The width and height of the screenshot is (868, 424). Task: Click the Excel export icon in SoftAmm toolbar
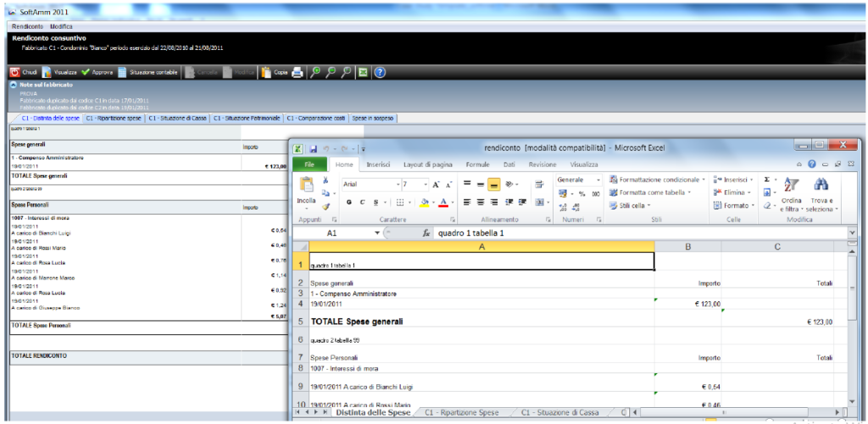point(363,73)
